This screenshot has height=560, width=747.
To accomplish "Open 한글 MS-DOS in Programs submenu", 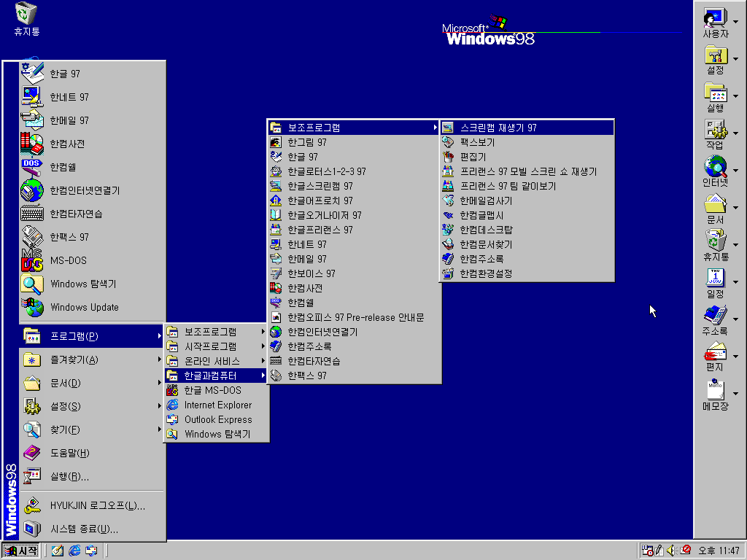I will click(x=216, y=391).
